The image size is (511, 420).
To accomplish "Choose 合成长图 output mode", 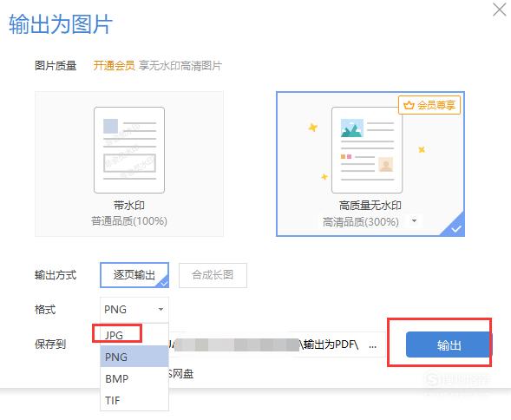I will click(x=213, y=275).
